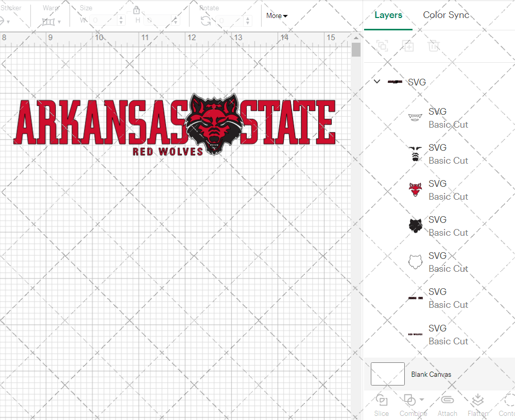Open the Combine dropdown arrow

click(422, 399)
